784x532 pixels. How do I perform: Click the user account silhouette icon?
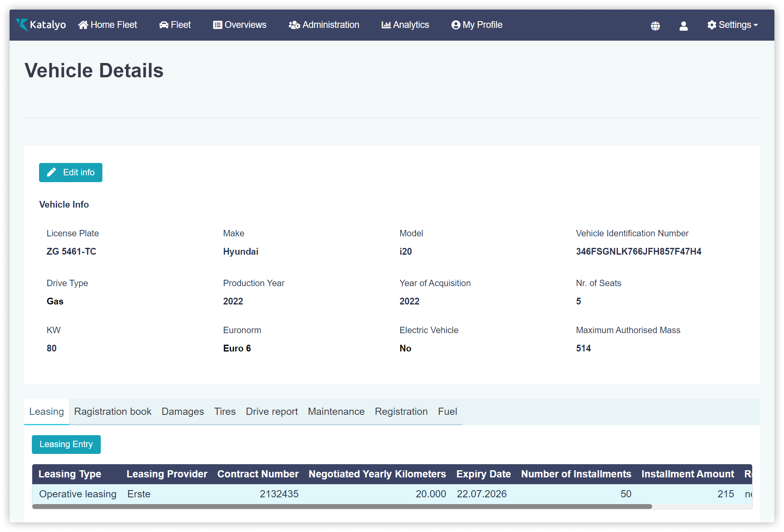(x=684, y=26)
